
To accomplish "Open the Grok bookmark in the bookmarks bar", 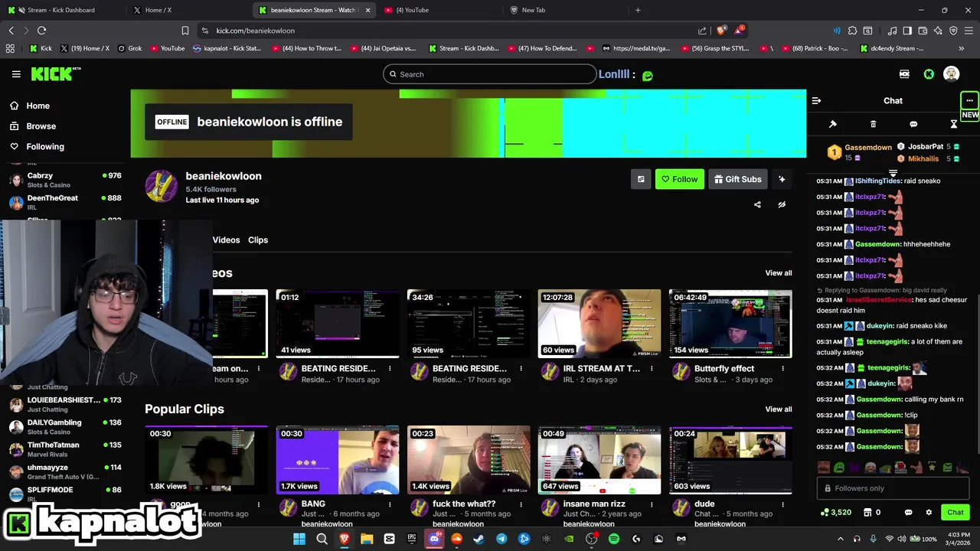I will [129, 48].
